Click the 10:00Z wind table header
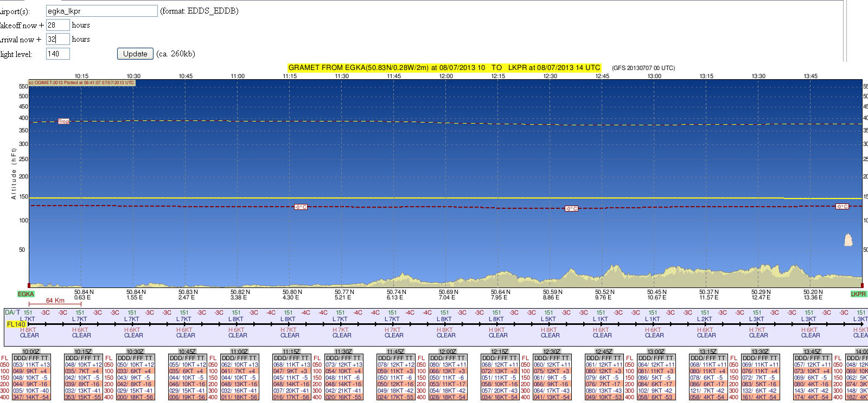The width and height of the screenshot is (868, 403). coord(31,351)
